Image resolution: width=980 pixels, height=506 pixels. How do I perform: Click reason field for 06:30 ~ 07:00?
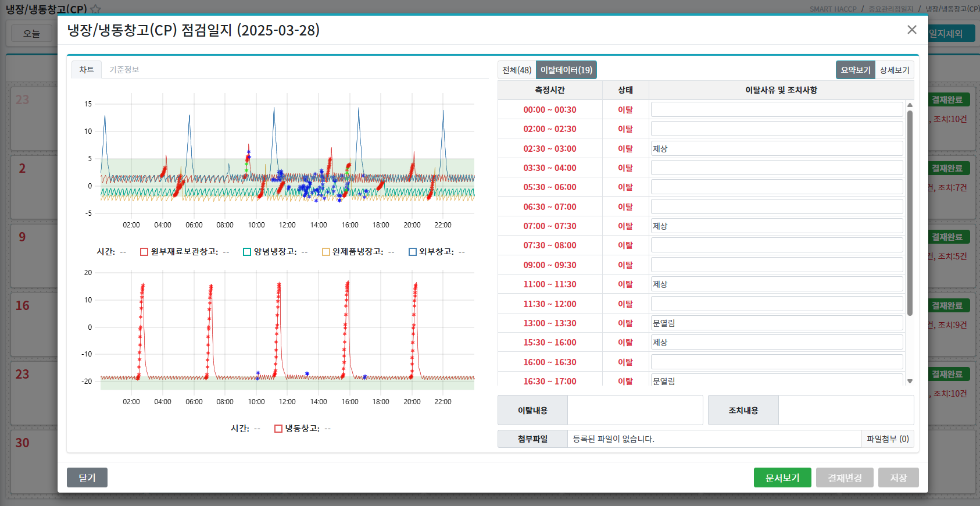(x=777, y=206)
